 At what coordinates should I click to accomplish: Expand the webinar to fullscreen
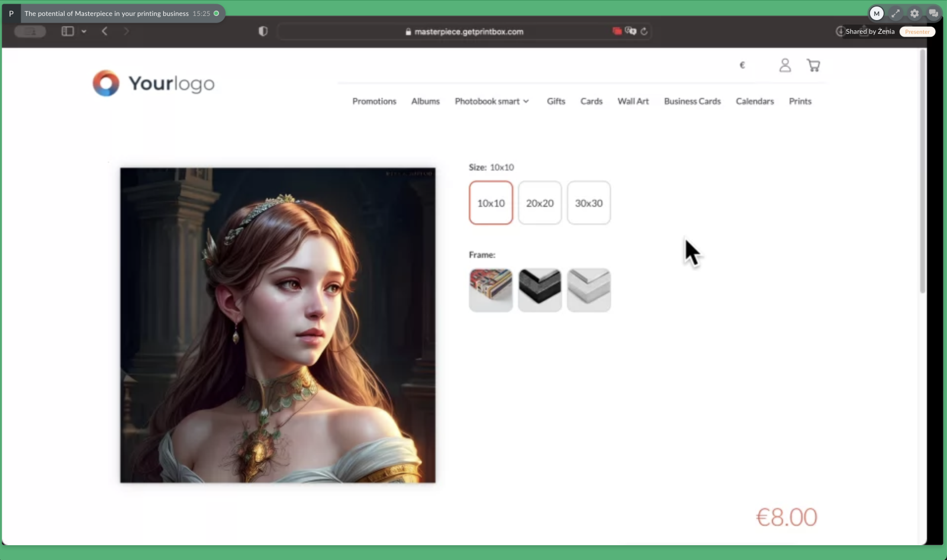(x=896, y=13)
